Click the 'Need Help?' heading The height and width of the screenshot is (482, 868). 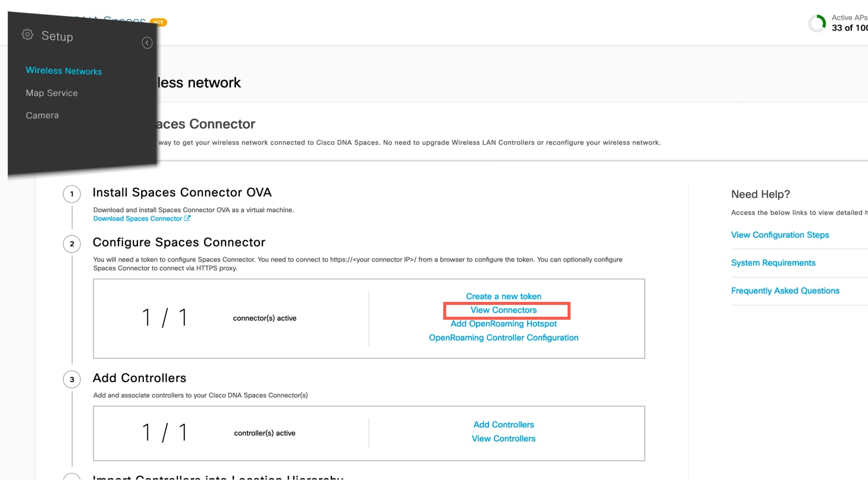(x=761, y=194)
